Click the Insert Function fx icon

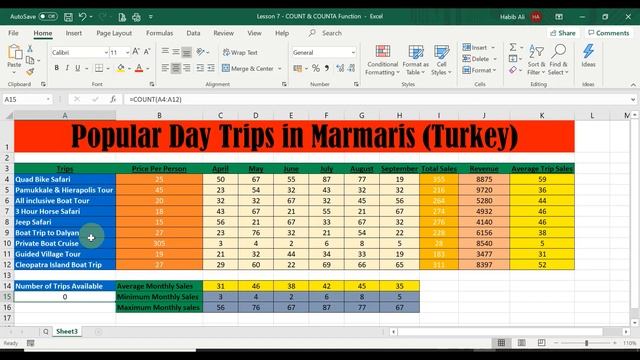113,99
